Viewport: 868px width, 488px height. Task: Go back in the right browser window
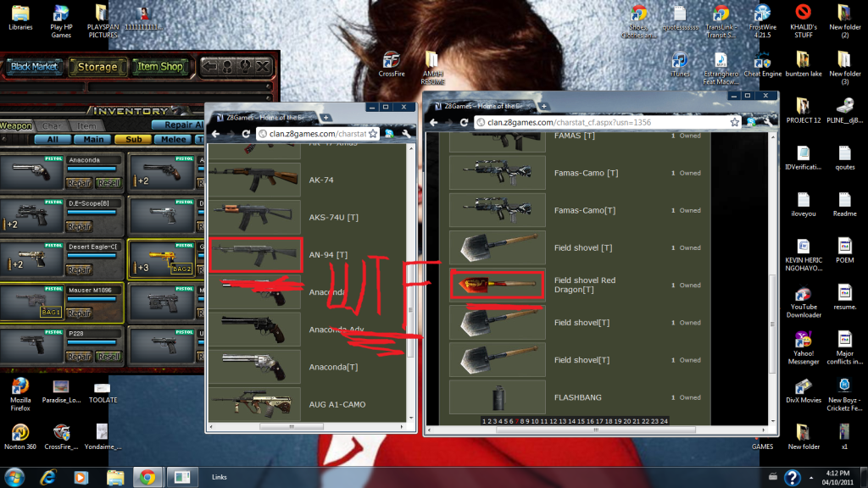click(x=434, y=122)
